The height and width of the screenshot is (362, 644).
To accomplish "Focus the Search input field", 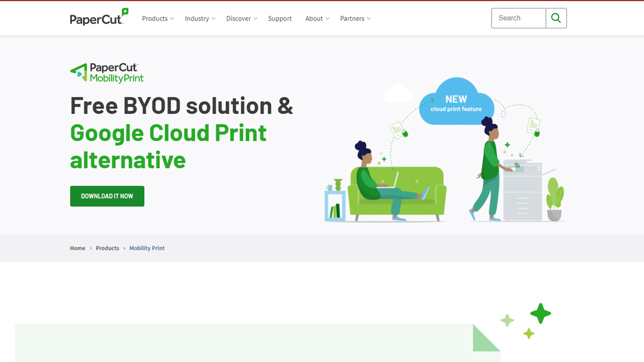I will click(519, 18).
